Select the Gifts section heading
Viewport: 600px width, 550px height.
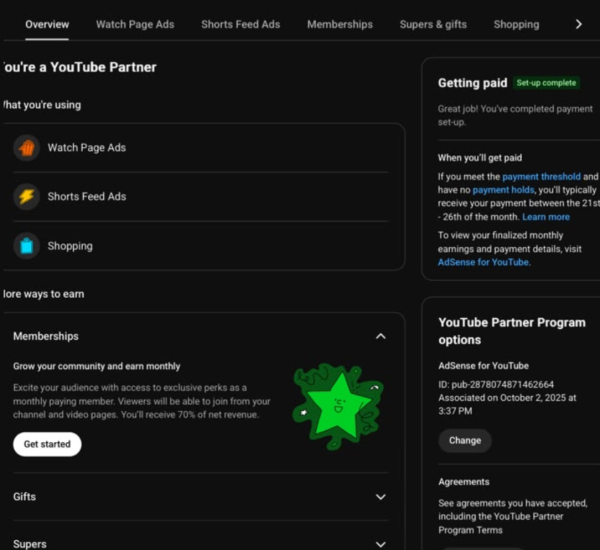click(x=24, y=497)
